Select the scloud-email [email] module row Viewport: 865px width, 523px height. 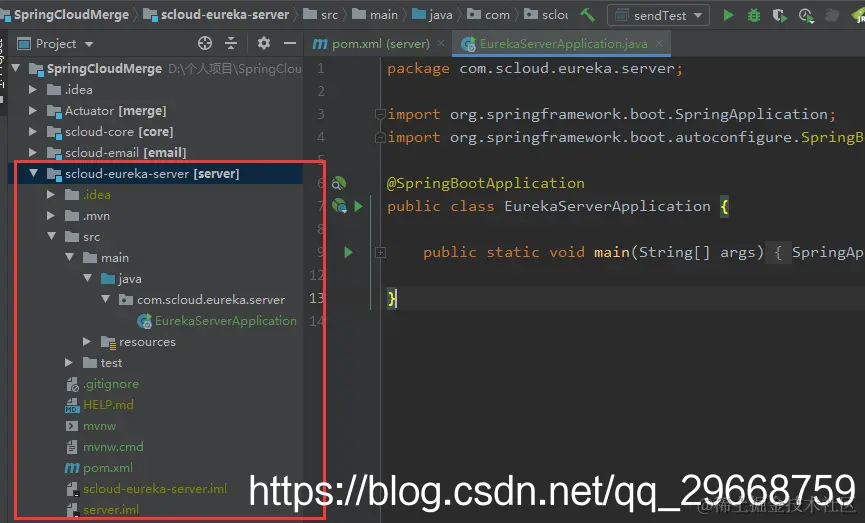(x=125, y=152)
